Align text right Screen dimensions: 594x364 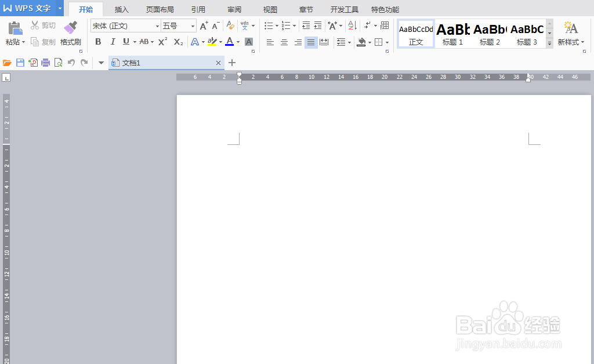(298, 42)
